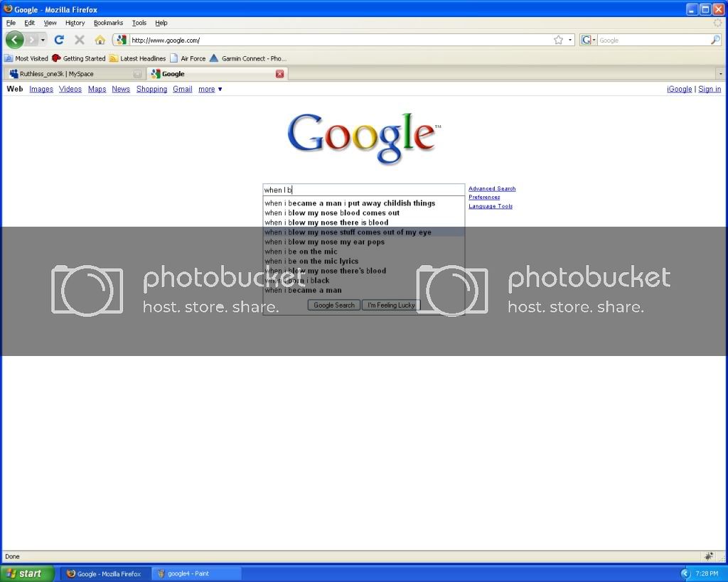This screenshot has width=728, height=582.
Task: Open the Bookmarks menu
Action: pos(108,23)
